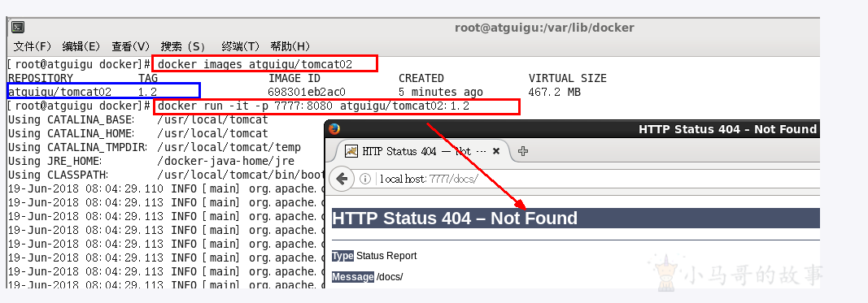Click the terminal window icon in title bar
Image resolution: width=868 pixels, height=303 pixels.
coord(18,27)
